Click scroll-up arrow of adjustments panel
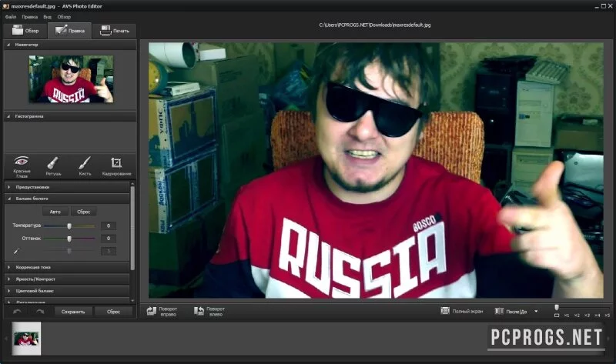This screenshot has height=364, width=616. pyautogui.click(x=132, y=183)
